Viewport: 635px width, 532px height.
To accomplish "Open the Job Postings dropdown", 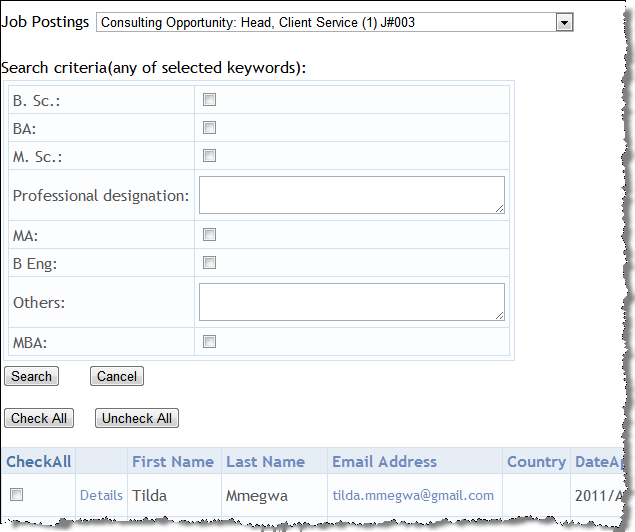I will pyautogui.click(x=334, y=22).
